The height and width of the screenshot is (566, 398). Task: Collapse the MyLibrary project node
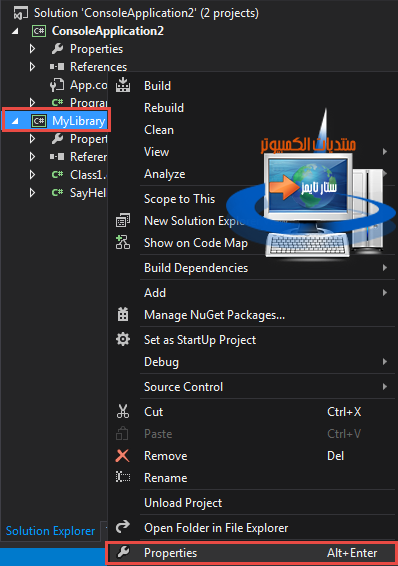coord(15,121)
